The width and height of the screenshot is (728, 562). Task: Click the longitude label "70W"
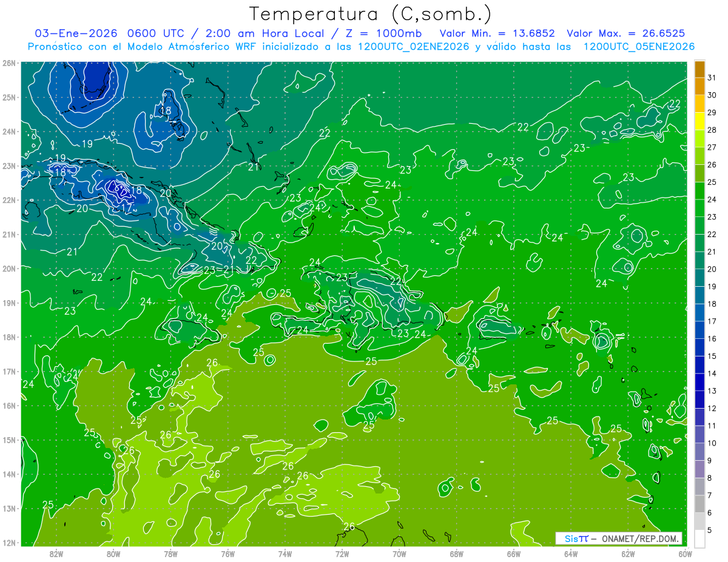pos(399,554)
